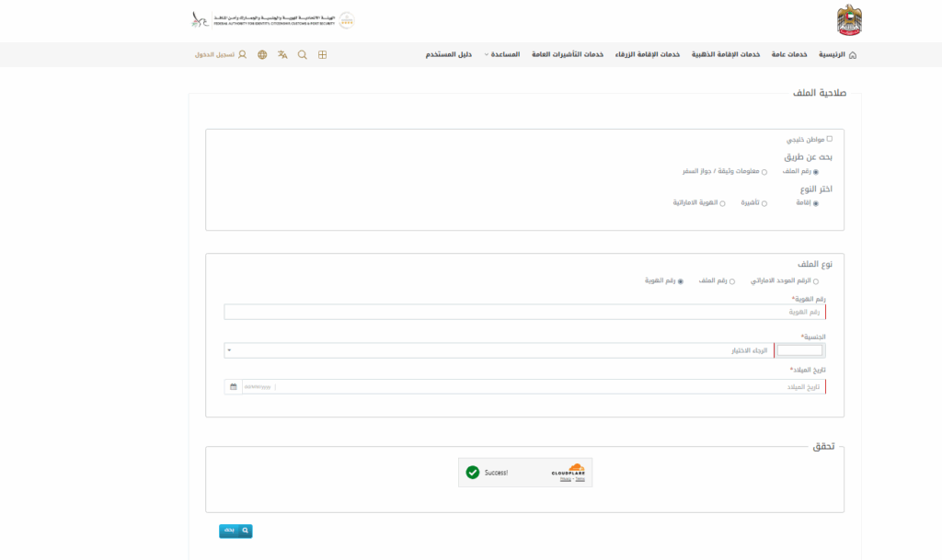Click the magnifier search icon in navbar
This screenshot has height=560, width=942.
pyautogui.click(x=303, y=55)
